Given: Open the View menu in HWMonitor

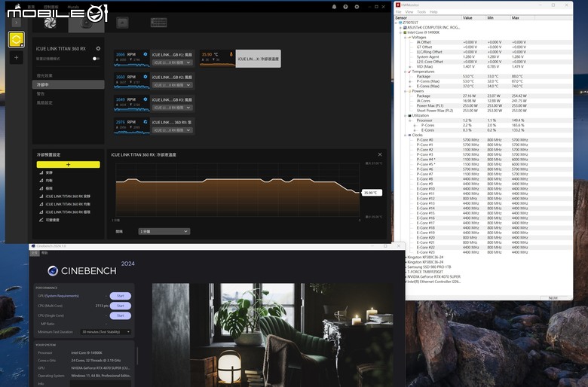Looking at the screenshot, I should point(409,12).
